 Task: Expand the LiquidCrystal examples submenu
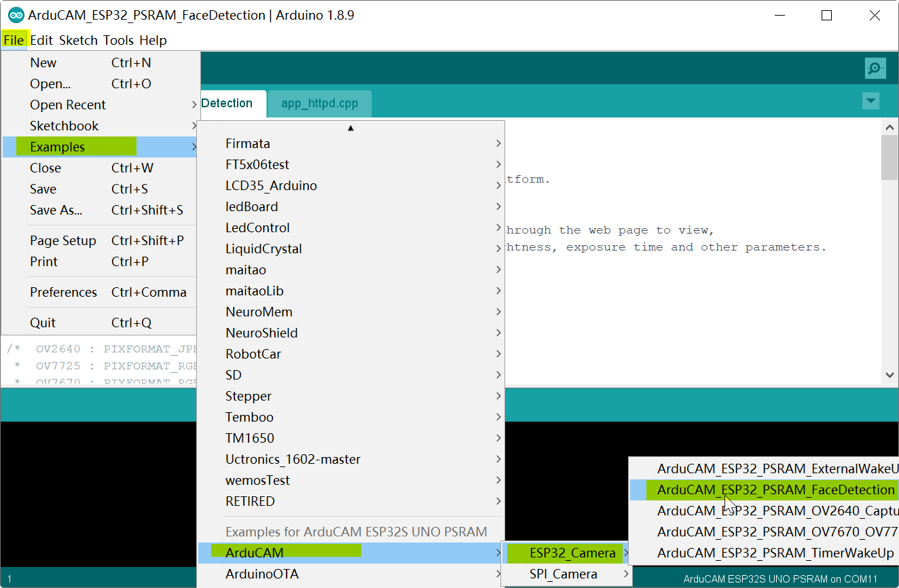click(351, 249)
